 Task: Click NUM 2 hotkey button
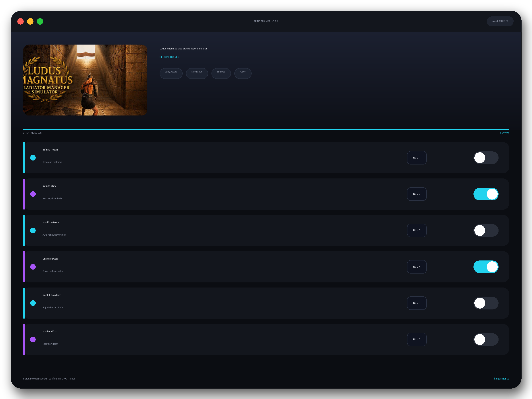[x=417, y=194]
